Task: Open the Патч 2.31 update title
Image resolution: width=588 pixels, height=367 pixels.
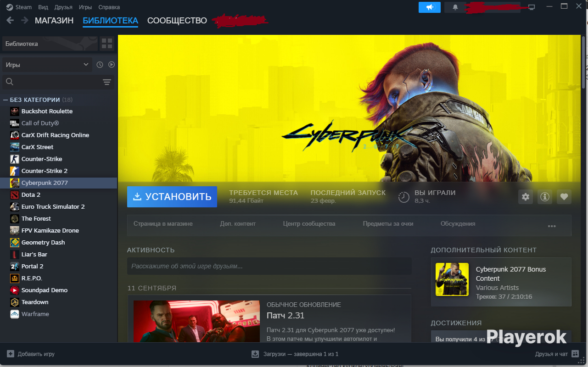Action: point(286,316)
